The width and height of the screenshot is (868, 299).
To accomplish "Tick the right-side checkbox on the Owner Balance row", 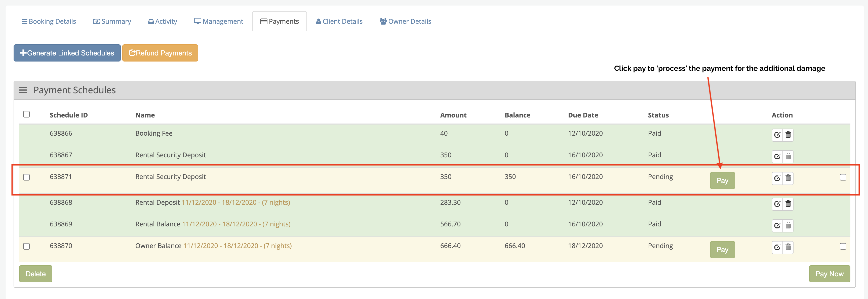I will 843,246.
